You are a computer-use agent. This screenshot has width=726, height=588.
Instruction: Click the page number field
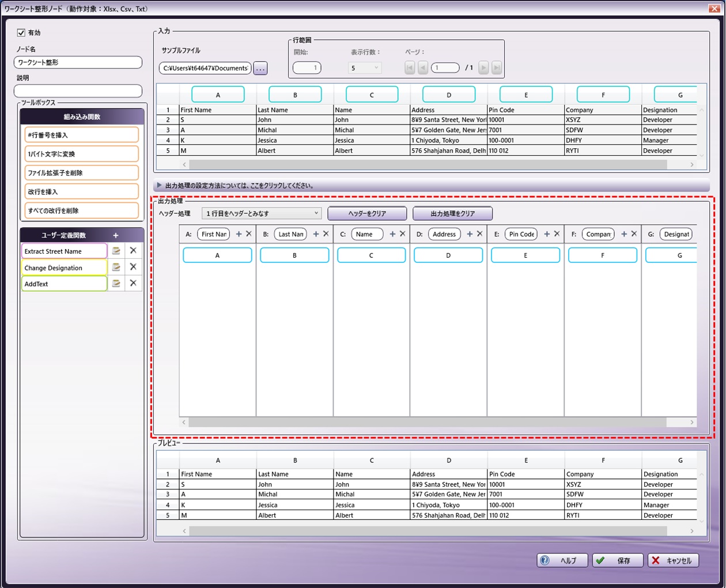(445, 67)
